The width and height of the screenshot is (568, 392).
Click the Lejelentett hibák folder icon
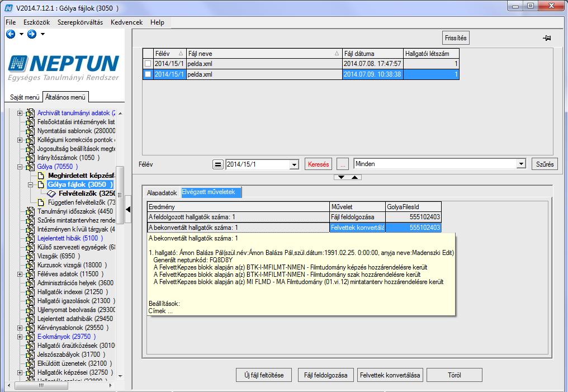tap(30, 238)
